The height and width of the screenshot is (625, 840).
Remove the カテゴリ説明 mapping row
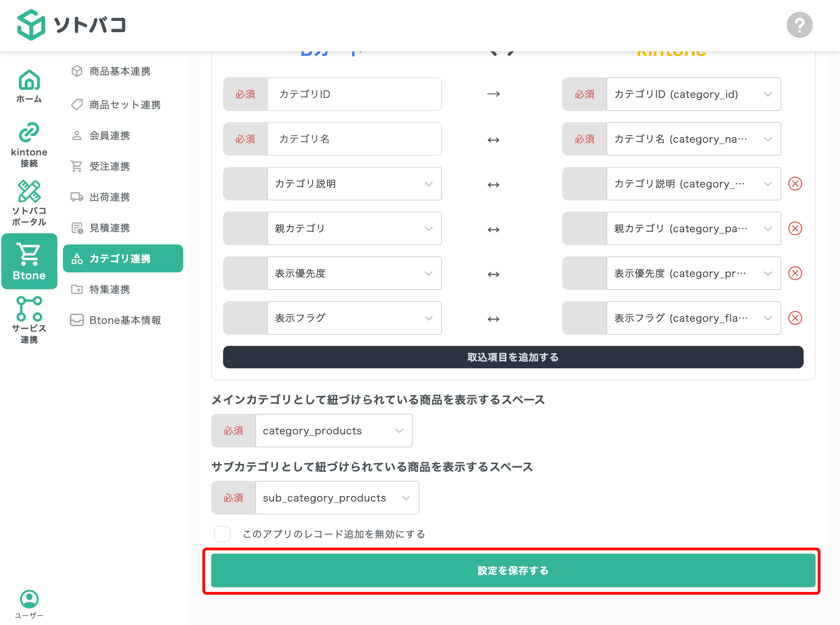click(x=795, y=184)
